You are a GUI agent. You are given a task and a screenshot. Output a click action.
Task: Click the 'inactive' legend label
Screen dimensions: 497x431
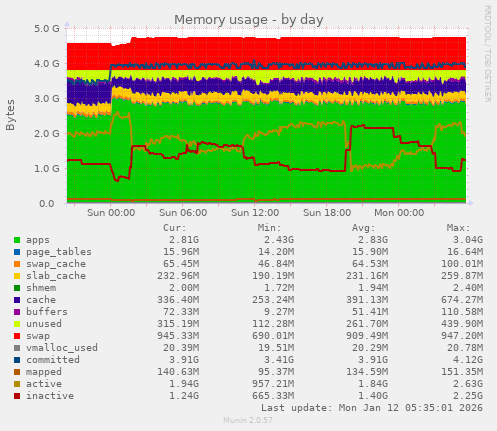(50, 396)
